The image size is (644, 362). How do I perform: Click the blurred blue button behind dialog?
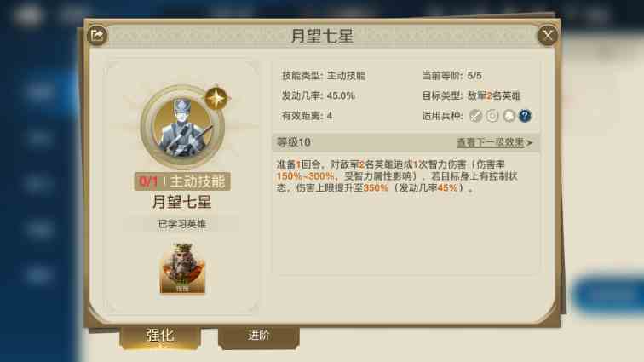[x=608, y=294]
